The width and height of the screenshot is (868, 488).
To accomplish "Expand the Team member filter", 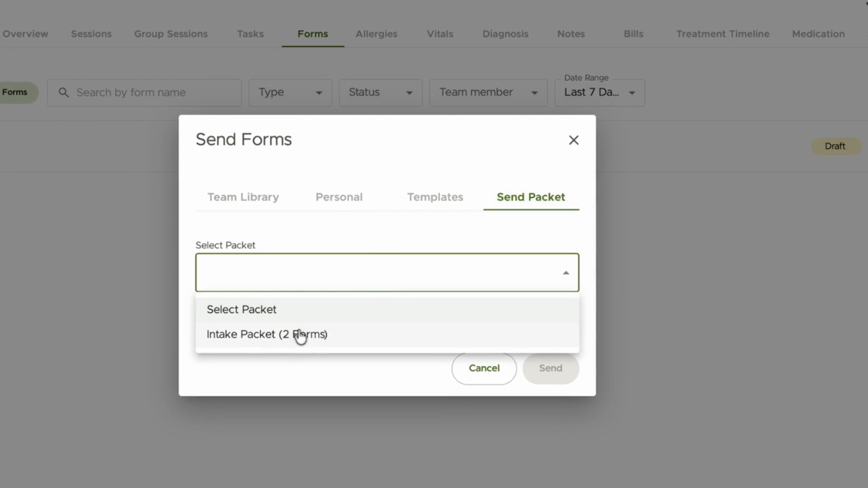I will click(488, 93).
